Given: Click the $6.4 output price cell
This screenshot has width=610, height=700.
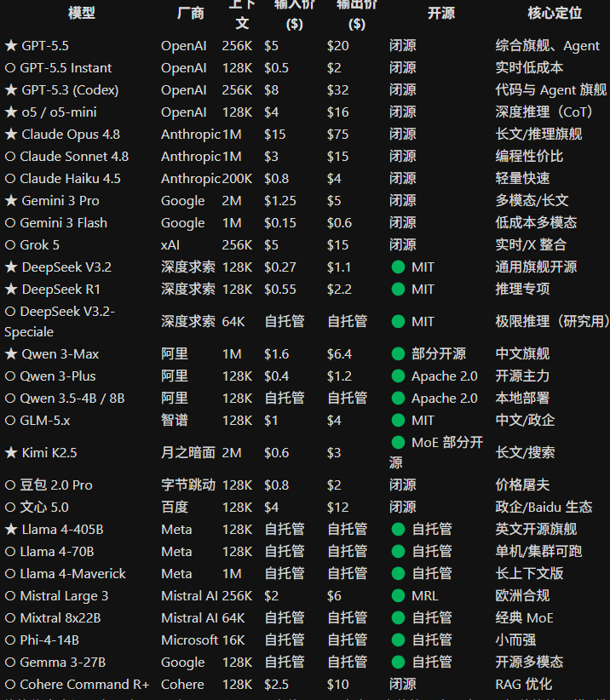Looking at the screenshot, I should click(339, 354).
